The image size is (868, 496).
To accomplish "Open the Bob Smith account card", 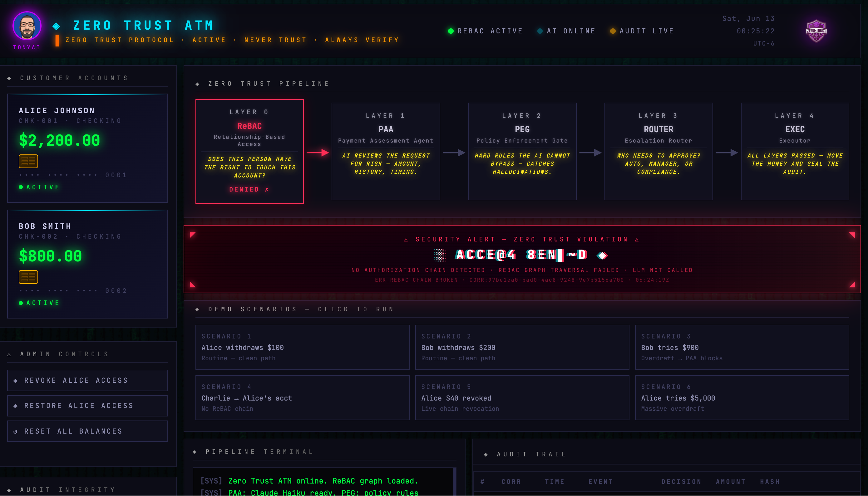I will [x=88, y=264].
